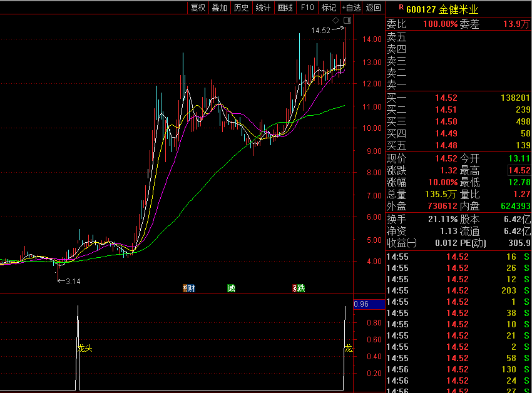Viewport: 532px width, 393px height.
Task: Click the 涨跌 value 1.32
Action: point(449,170)
